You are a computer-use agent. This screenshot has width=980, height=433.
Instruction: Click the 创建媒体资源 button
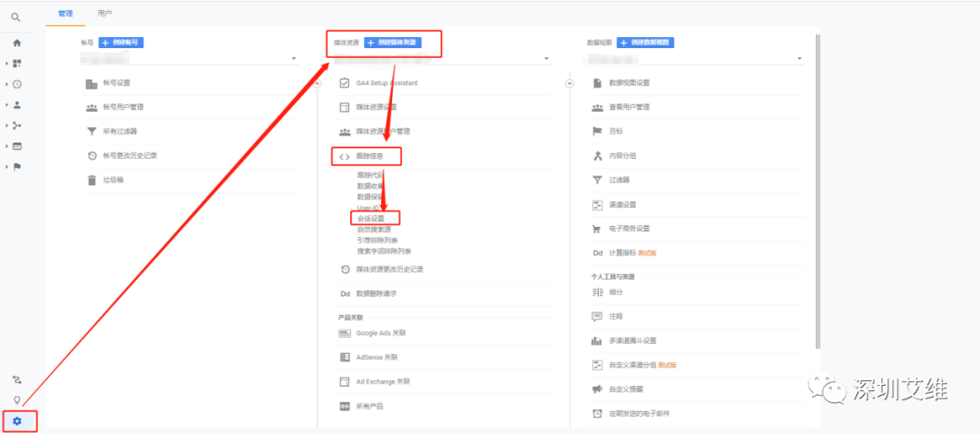tap(393, 43)
